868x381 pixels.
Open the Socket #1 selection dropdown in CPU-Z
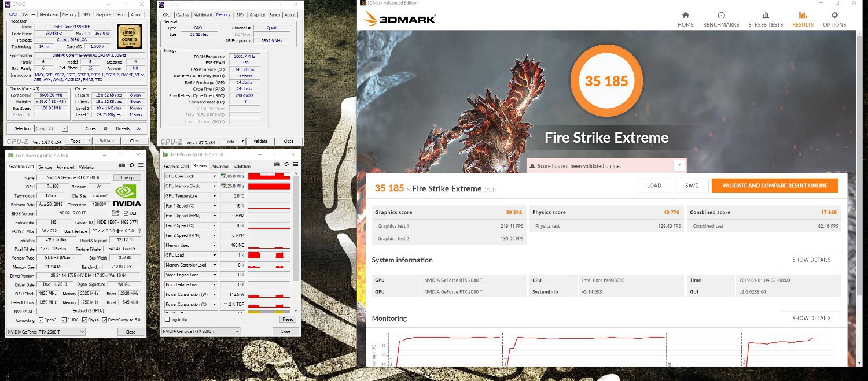coord(52,128)
